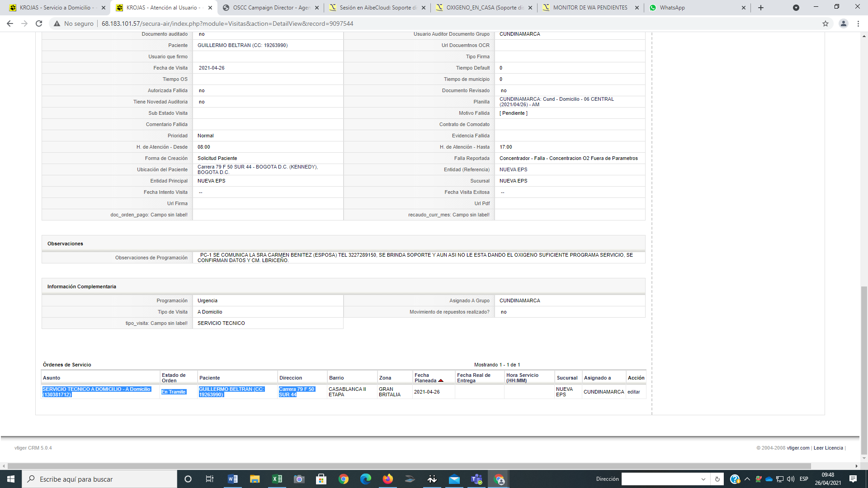Close the WhatsApp tab
This screenshot has height=488, width=868.
coord(744,8)
